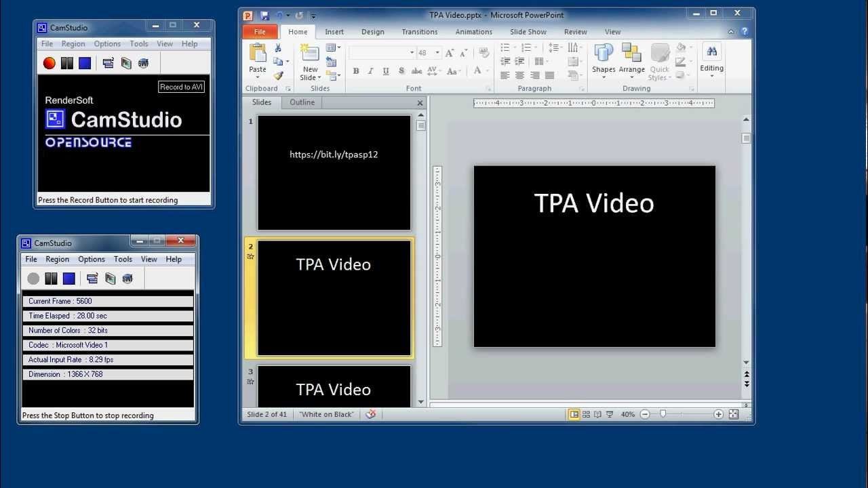Toggle view icon in top CamStudio toolbar
This screenshot has width=868, height=488.
[108, 63]
